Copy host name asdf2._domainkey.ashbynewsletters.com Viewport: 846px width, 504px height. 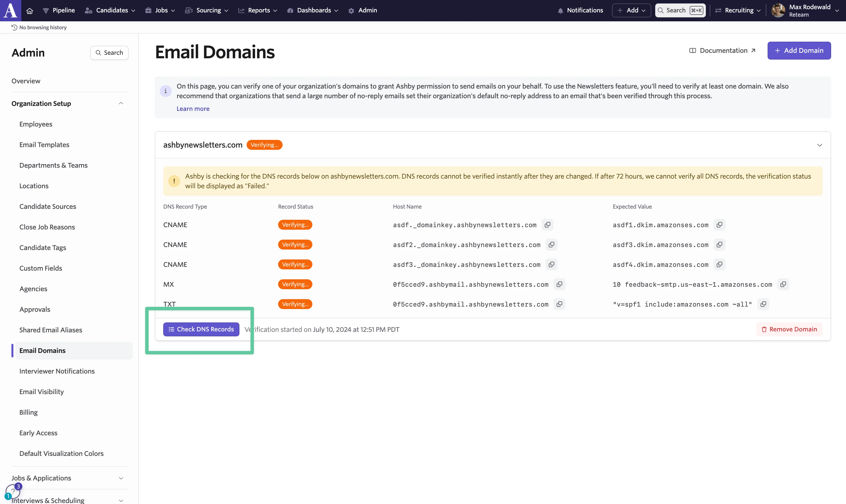click(x=552, y=245)
